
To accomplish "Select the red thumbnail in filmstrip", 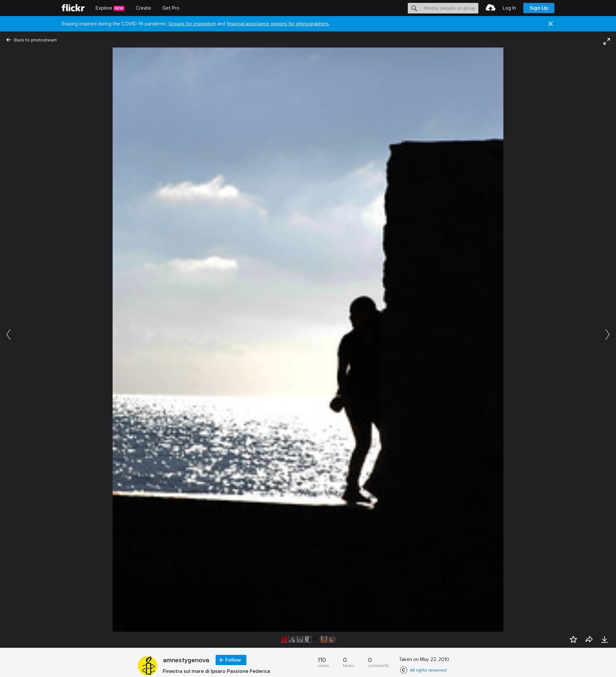I will click(284, 639).
